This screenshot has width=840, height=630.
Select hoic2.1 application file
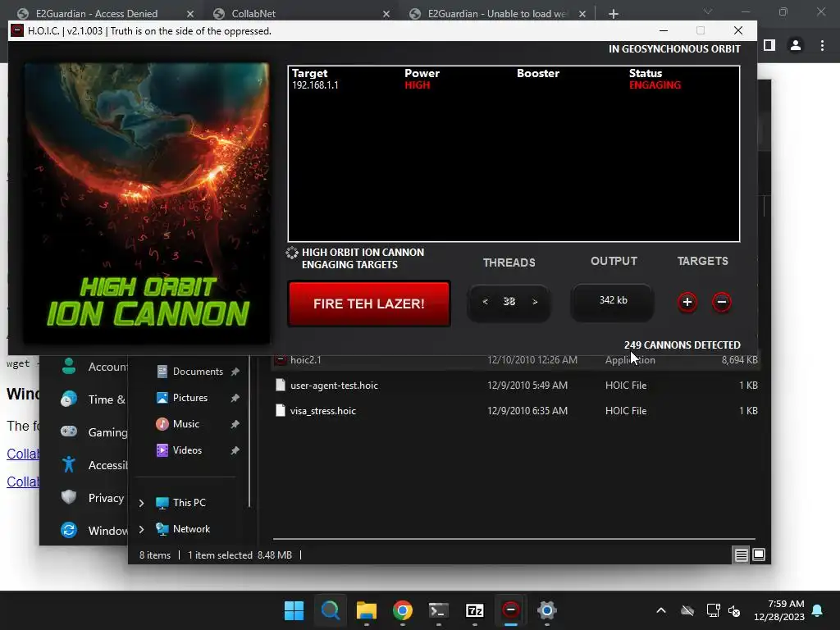[515, 360]
